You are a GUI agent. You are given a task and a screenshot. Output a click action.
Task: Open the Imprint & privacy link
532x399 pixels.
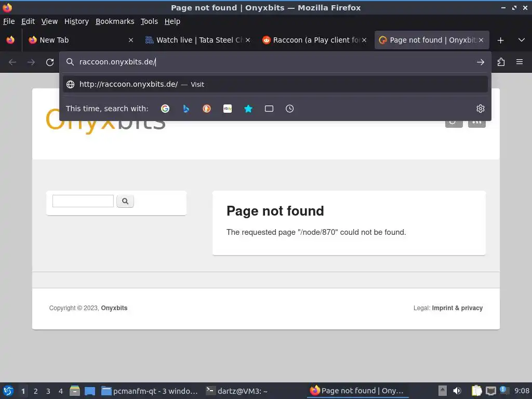(x=457, y=308)
